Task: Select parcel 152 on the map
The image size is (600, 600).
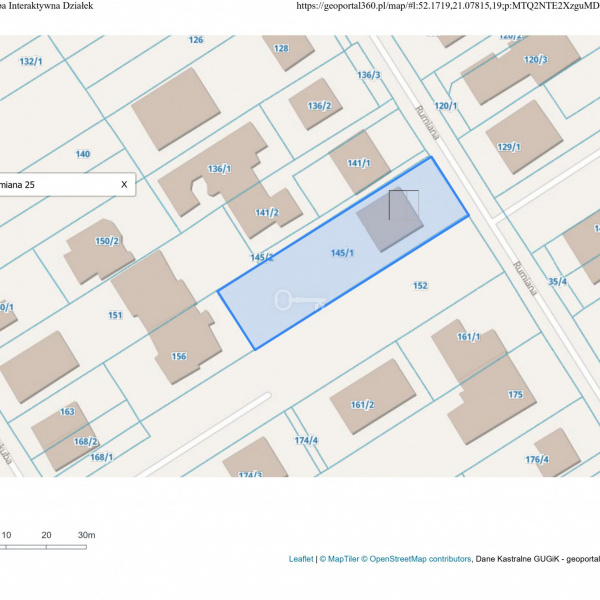Action: [420, 285]
